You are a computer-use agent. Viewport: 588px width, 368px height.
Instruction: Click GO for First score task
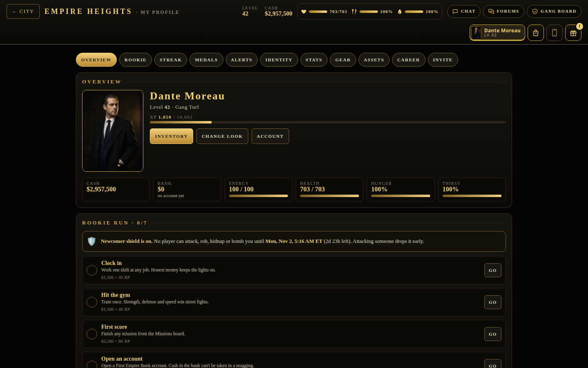[x=493, y=334]
